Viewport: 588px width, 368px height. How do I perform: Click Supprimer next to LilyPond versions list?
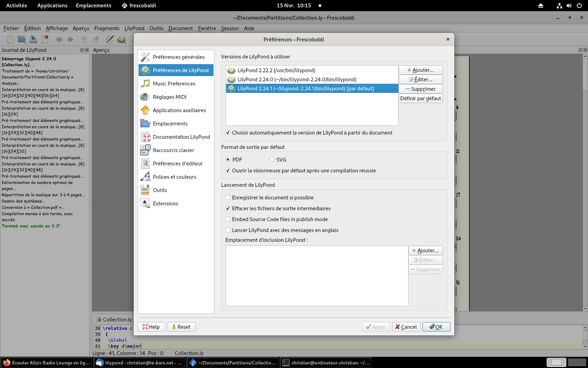click(420, 89)
